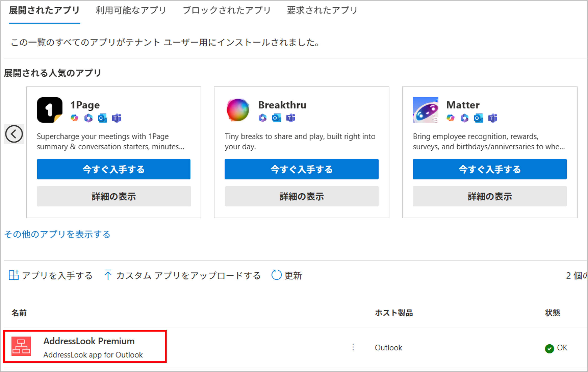588x372 pixels.
Task: Click the 1Page app logo icon
Action: (x=50, y=110)
